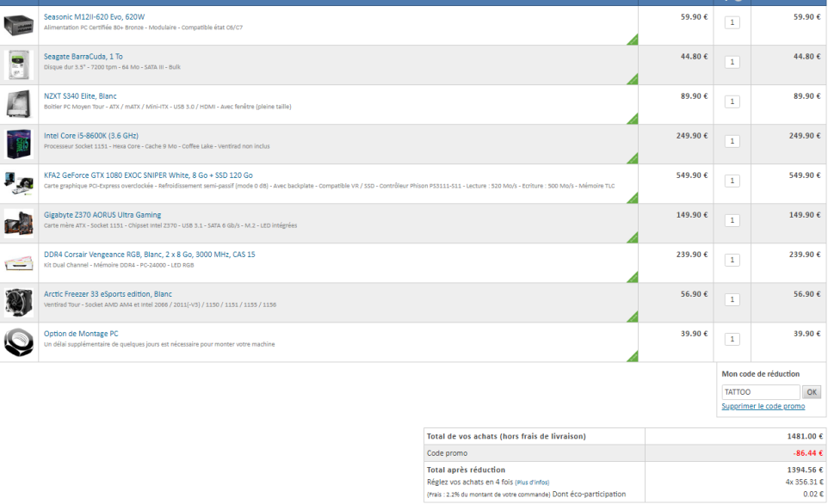Click KFA2 GeForce graphics card description text
This screenshot has width=828, height=504.
coord(329,186)
